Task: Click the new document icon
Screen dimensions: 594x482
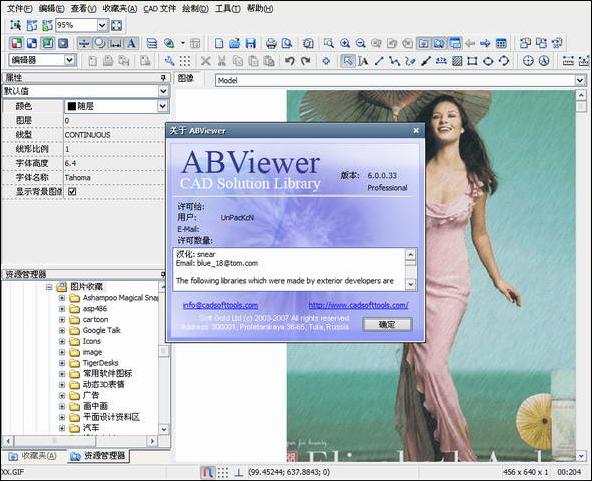Action: coord(219,43)
